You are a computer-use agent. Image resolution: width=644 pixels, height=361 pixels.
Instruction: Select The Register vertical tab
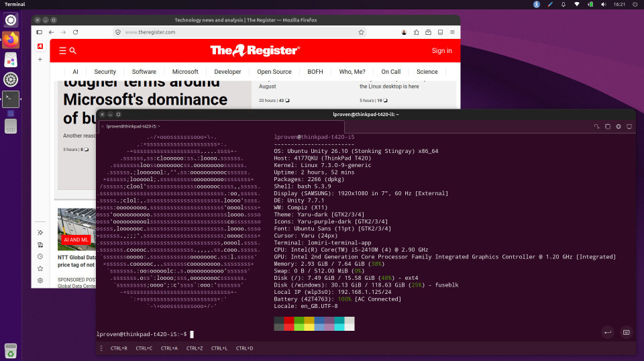tap(40, 46)
